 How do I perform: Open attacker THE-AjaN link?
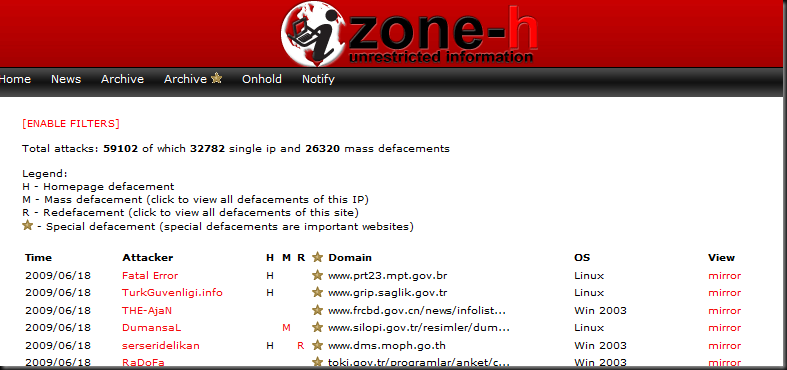(147, 311)
